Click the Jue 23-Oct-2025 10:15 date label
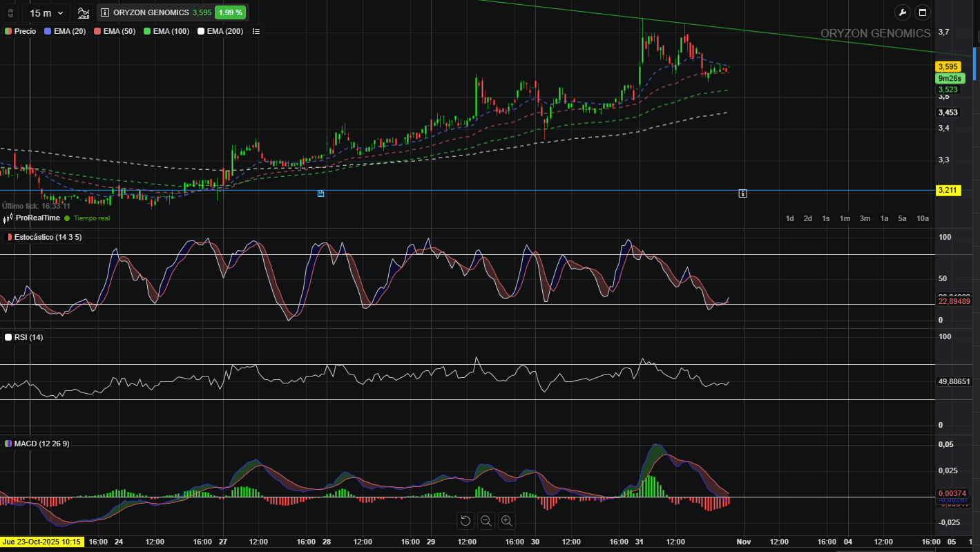This screenshot has width=980, height=552. (42, 542)
